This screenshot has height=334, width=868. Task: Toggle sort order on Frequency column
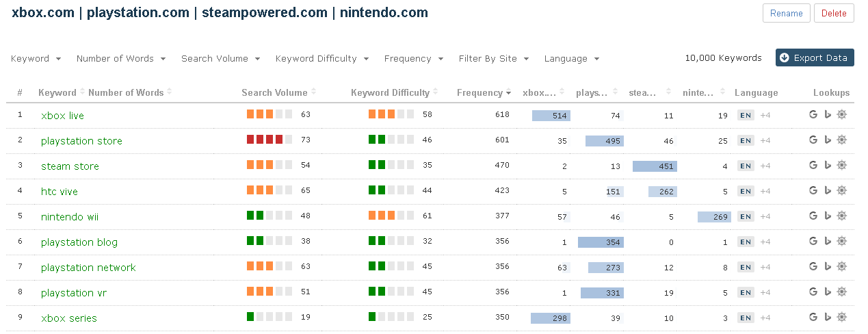coord(484,92)
